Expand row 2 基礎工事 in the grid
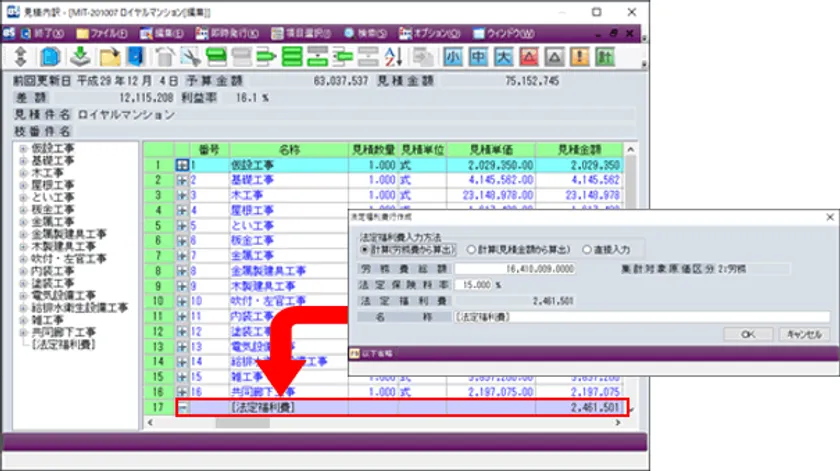Screen dimensions: 840x471 point(181,180)
